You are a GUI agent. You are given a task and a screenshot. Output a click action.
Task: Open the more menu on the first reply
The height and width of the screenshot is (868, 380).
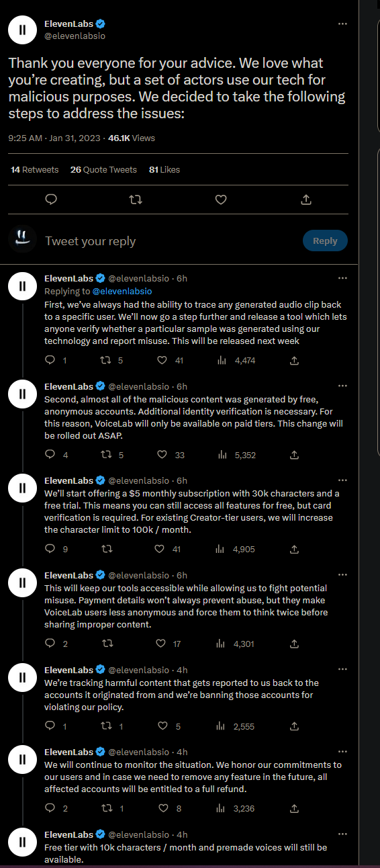(x=343, y=277)
